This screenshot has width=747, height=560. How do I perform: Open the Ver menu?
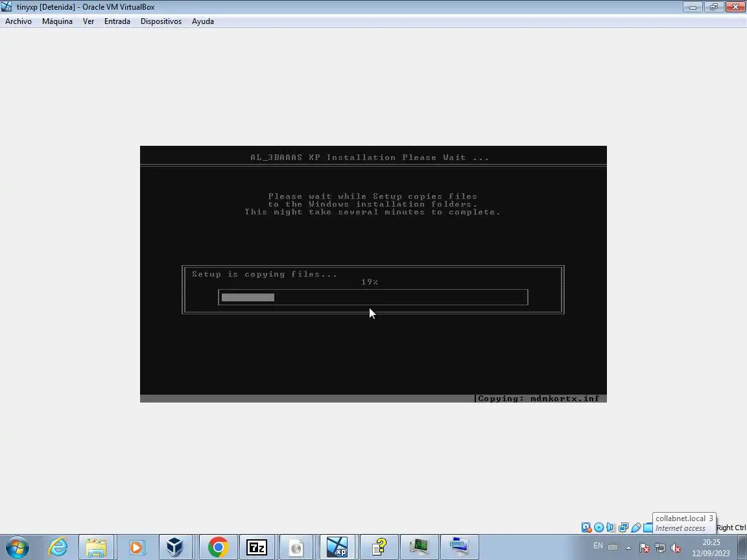pyautogui.click(x=88, y=21)
